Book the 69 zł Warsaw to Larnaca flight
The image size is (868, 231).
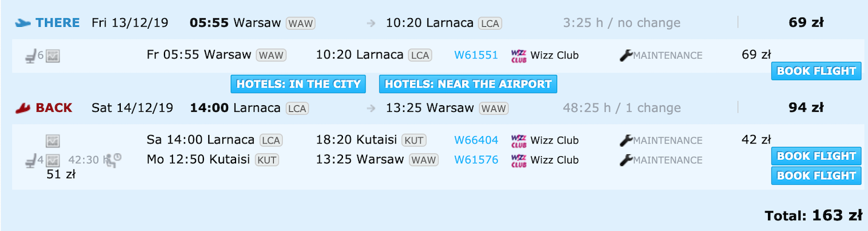816,71
